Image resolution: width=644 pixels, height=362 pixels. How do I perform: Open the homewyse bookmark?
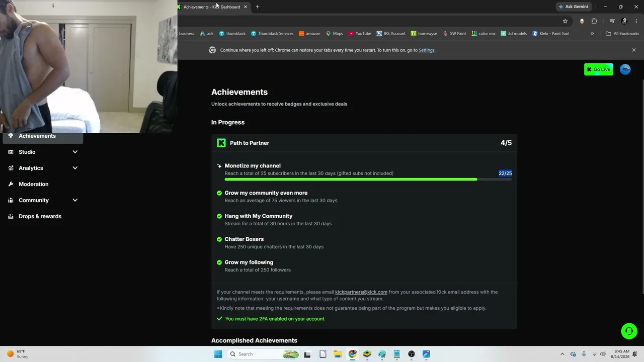pos(424,33)
